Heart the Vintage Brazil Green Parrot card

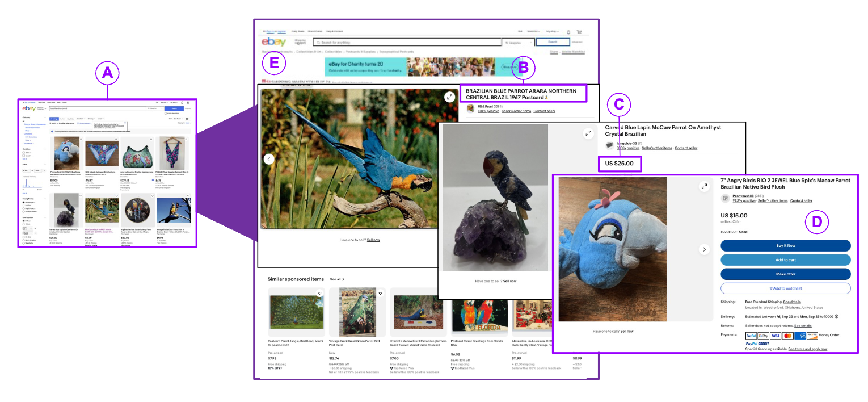381,294
